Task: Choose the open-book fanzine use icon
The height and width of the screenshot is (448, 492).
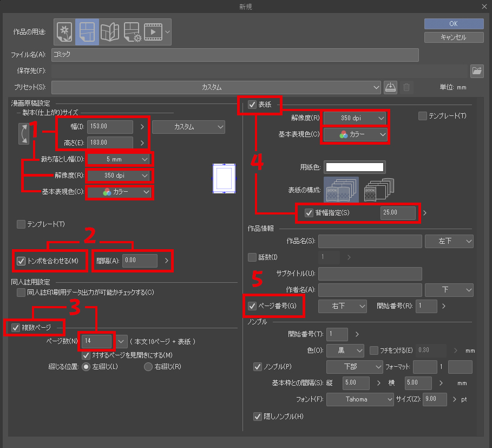Action: pos(110,32)
